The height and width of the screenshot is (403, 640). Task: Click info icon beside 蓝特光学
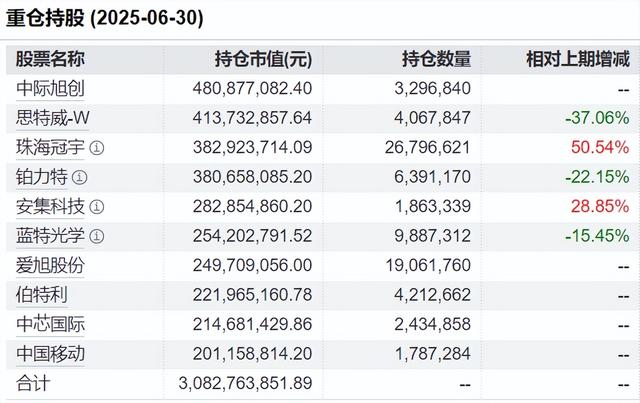coord(97,237)
